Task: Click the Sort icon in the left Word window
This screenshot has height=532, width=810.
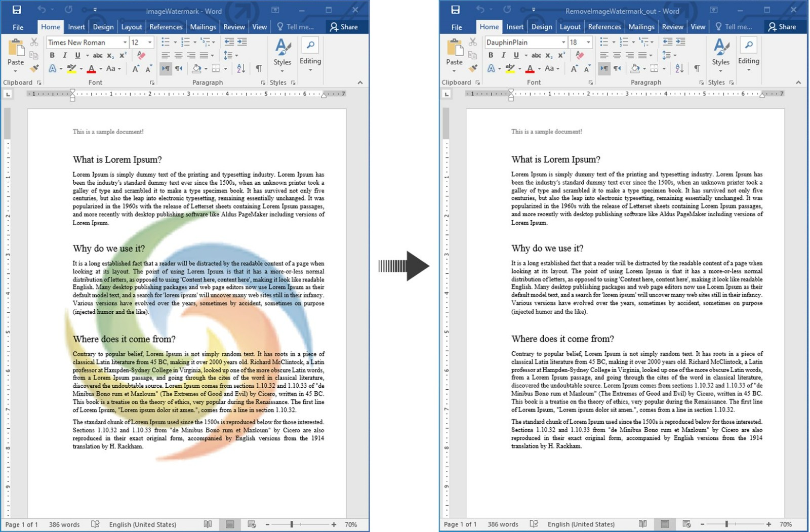Action: tap(241, 68)
